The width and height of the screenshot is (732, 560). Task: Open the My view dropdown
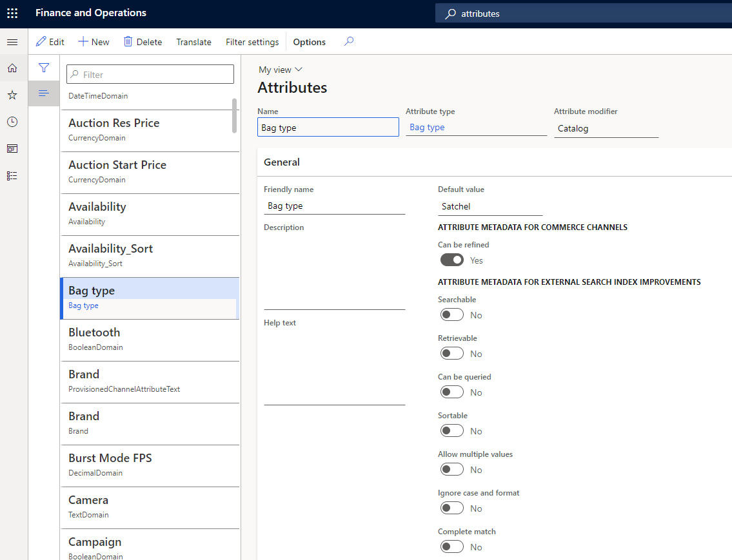(280, 69)
